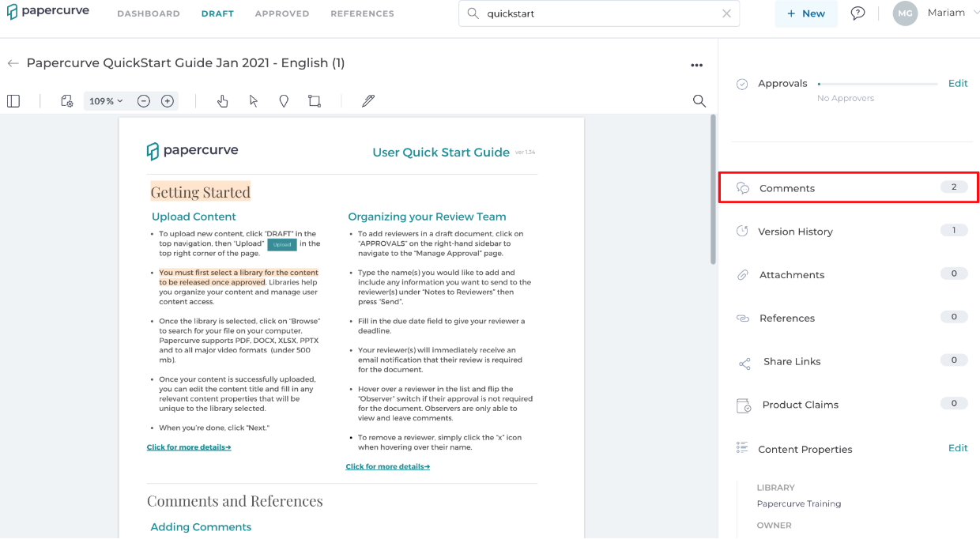Click first 'Click for more details' link under Upload Content
The width and height of the screenshot is (980, 539).
pos(189,447)
